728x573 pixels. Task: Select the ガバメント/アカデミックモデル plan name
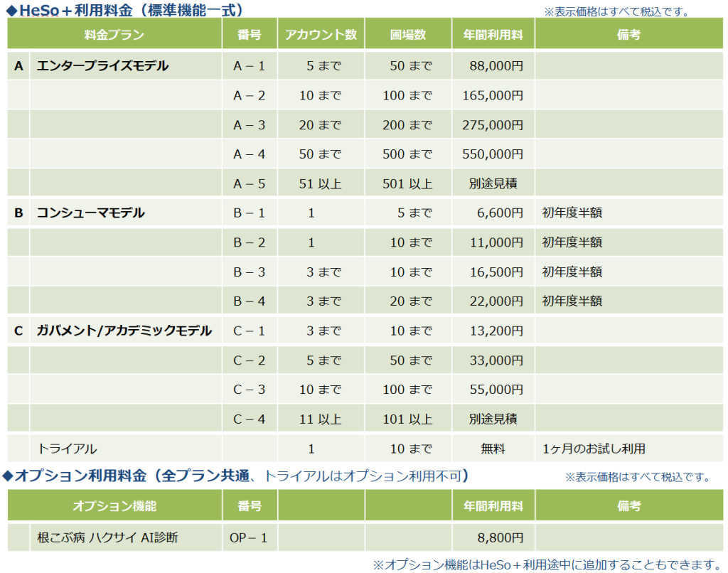pyautogui.click(x=124, y=331)
